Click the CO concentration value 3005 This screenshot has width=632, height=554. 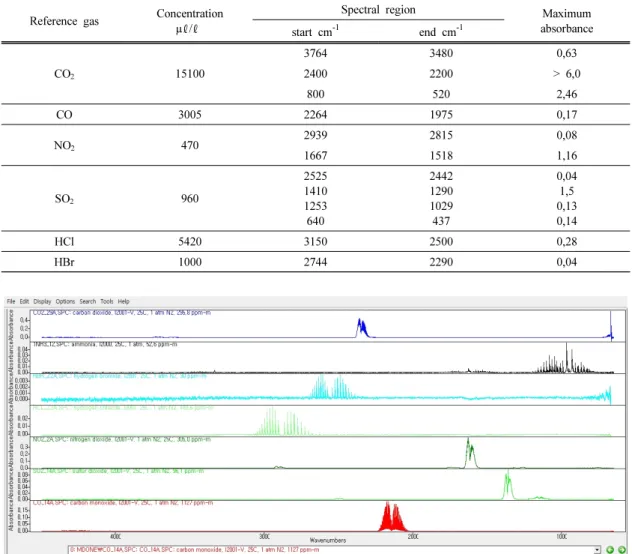point(190,115)
